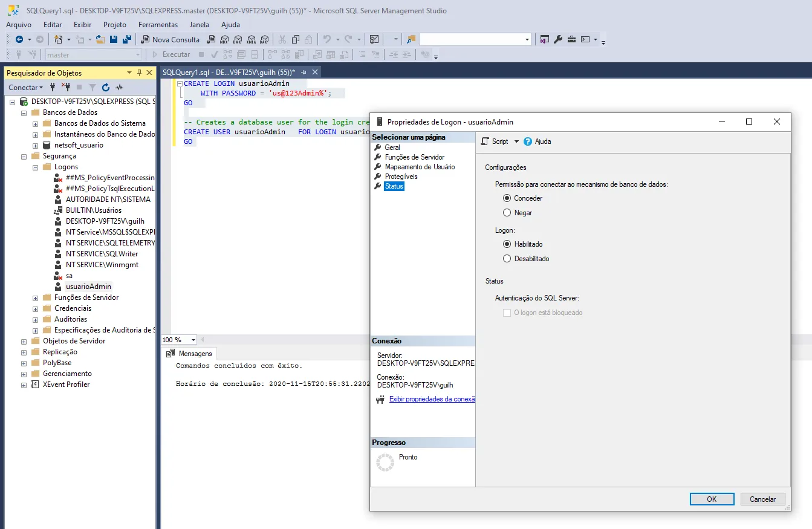Select the Desabilitado logon option
812x529 pixels.
507,259
